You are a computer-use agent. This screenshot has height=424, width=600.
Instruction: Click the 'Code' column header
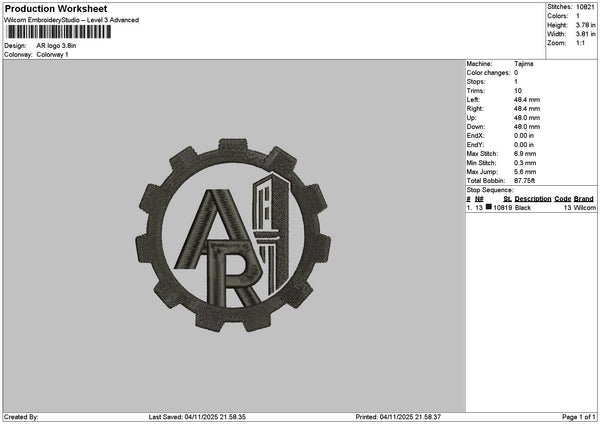click(x=562, y=199)
